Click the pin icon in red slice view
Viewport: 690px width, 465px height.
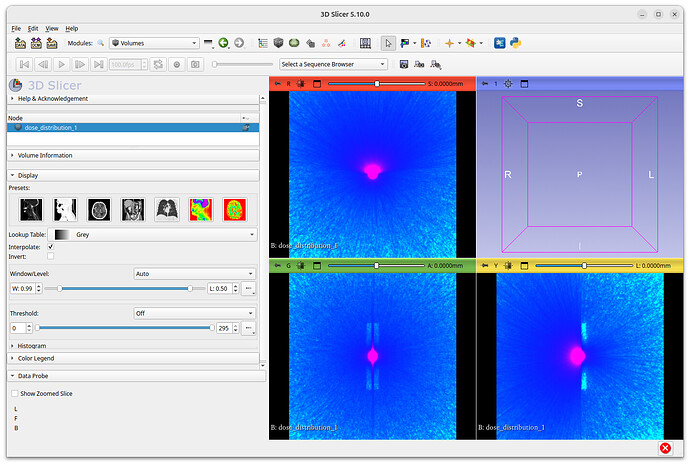[x=278, y=84]
